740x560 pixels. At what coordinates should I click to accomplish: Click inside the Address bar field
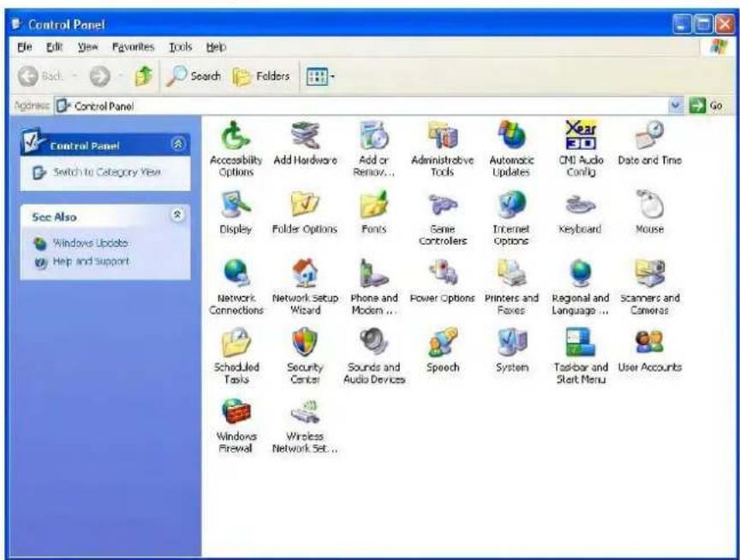coord(361,105)
